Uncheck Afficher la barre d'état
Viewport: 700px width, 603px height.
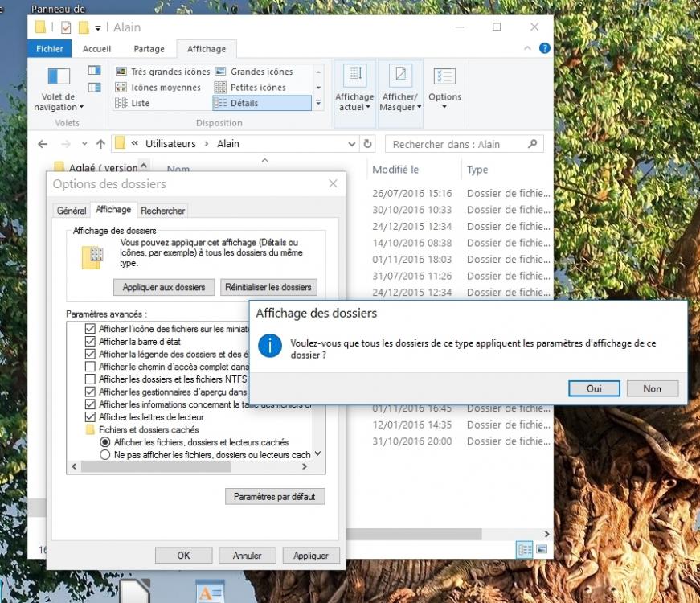90,342
